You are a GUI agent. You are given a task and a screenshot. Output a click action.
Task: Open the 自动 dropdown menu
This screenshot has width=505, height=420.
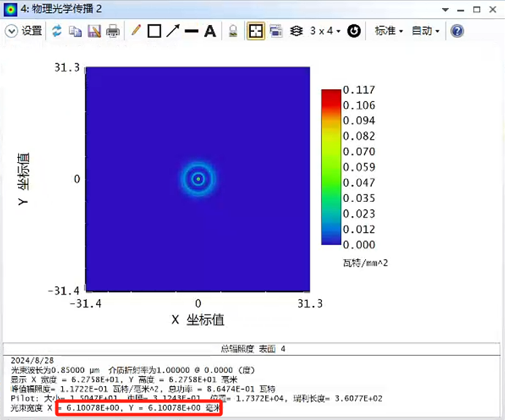pyautogui.click(x=425, y=31)
